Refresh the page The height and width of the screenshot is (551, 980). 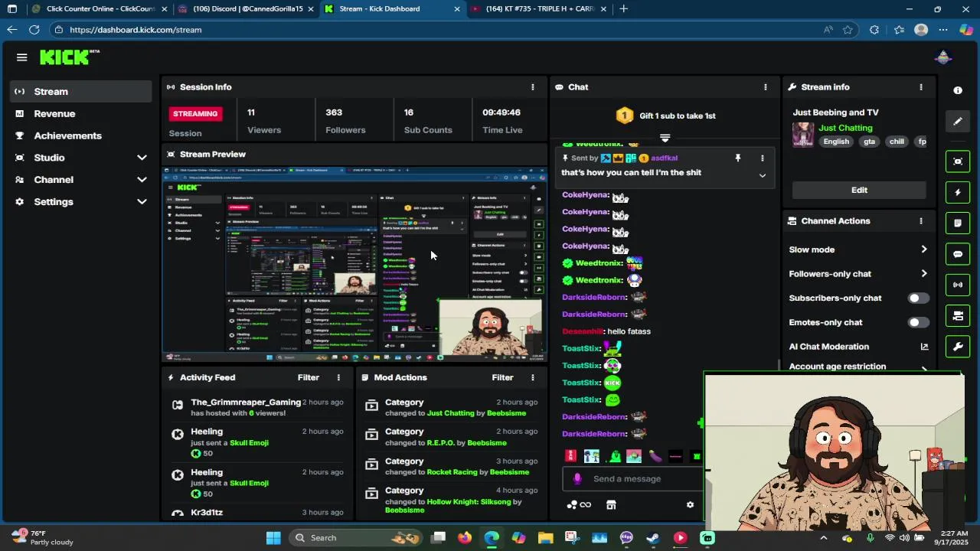[34, 30]
